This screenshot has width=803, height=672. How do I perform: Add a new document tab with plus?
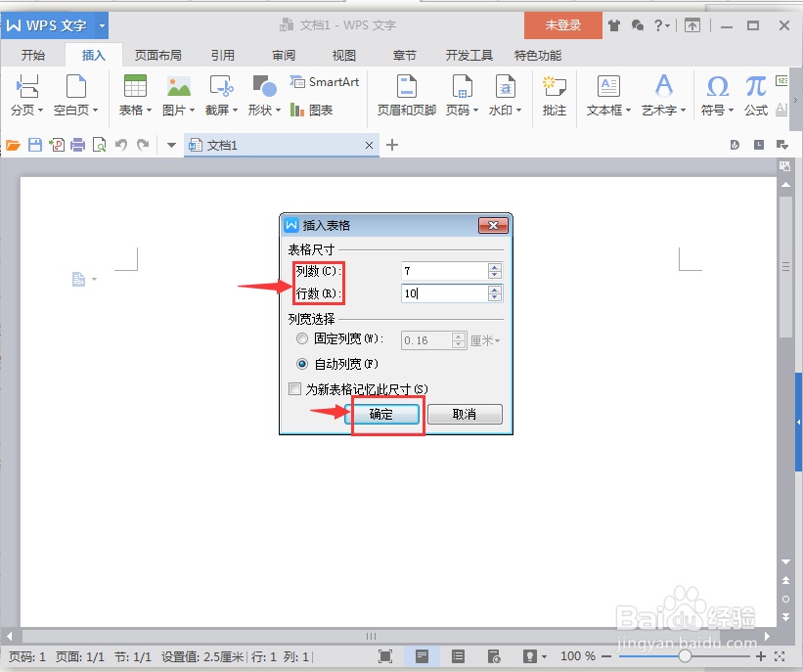pos(392,145)
